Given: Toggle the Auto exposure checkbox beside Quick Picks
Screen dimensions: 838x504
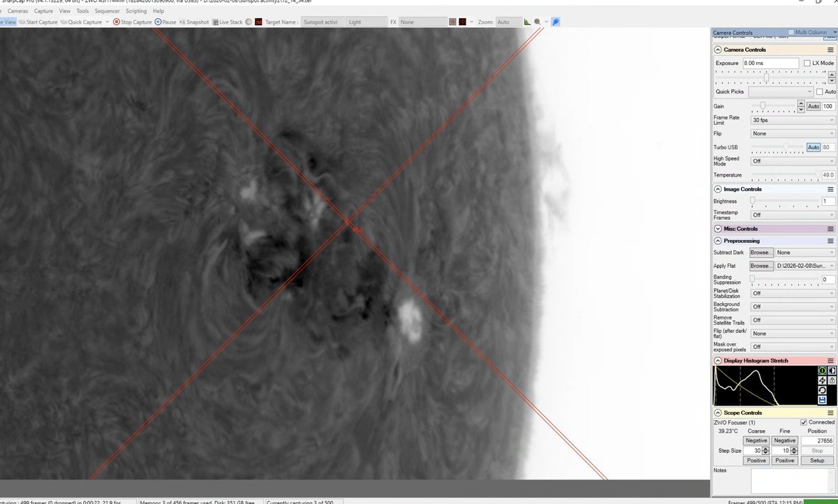Looking at the screenshot, I should [x=820, y=91].
